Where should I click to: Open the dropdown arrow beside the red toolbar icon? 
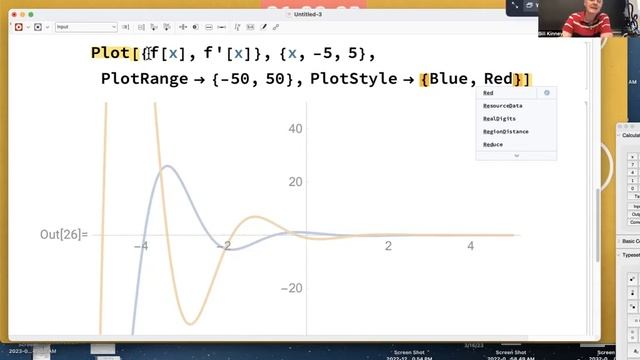tap(28, 27)
